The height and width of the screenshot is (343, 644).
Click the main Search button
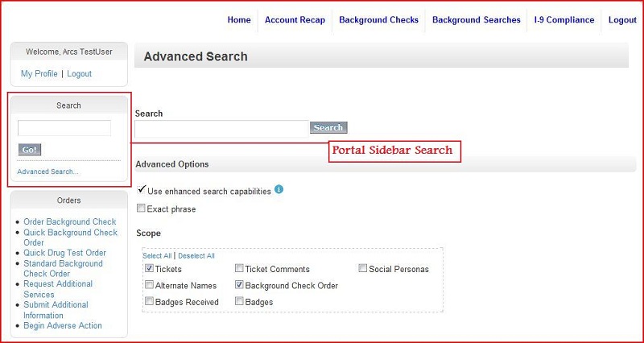pos(328,127)
